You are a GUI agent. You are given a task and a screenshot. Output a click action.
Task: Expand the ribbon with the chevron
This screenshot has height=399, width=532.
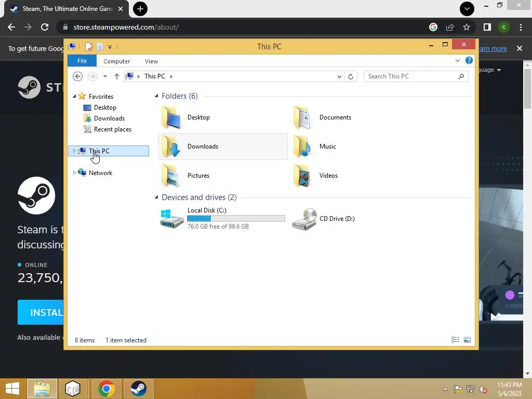[458, 60]
